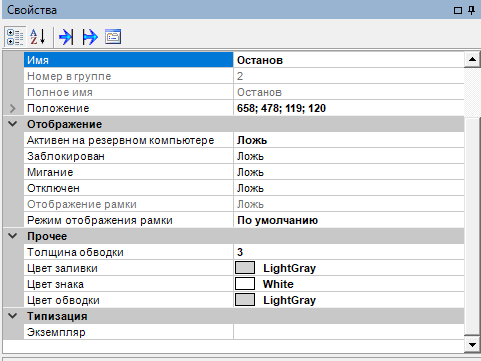This screenshot has height=361, width=481.
Task: Change the Заблокирован value Ложь
Action: coord(349,156)
